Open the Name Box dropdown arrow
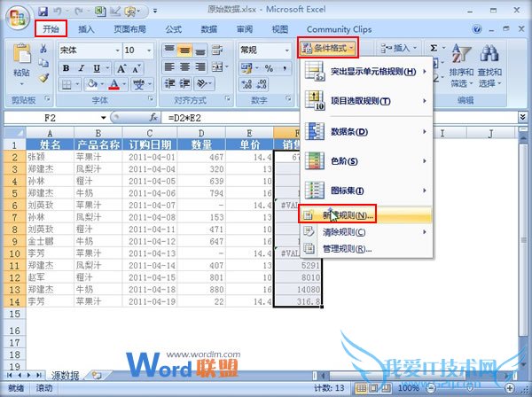This screenshot has width=532, height=397. coord(103,118)
